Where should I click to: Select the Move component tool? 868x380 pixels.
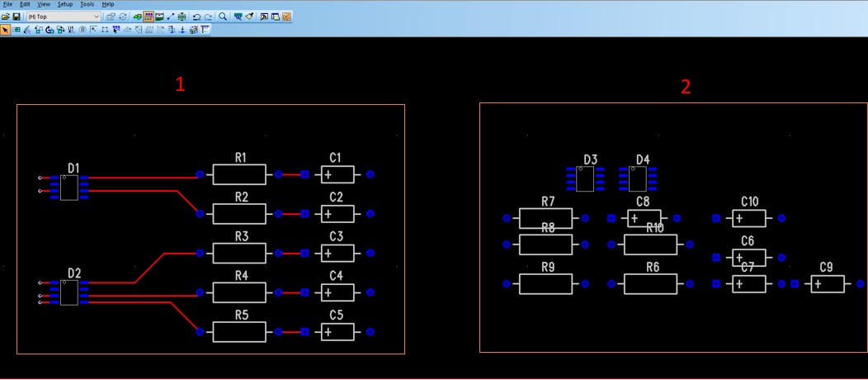(17, 30)
